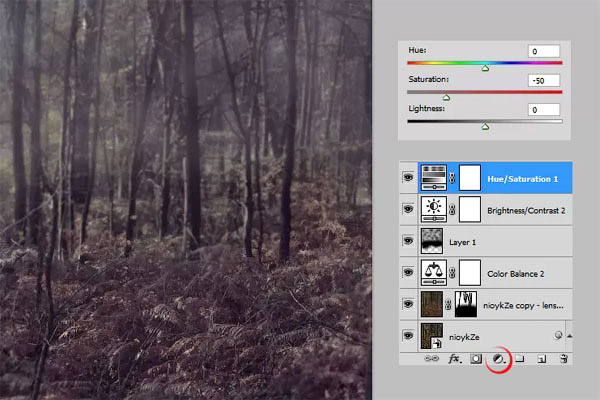Screen dimensions: 600x400
Task: Click the Saturation: label
Action: [428, 79]
